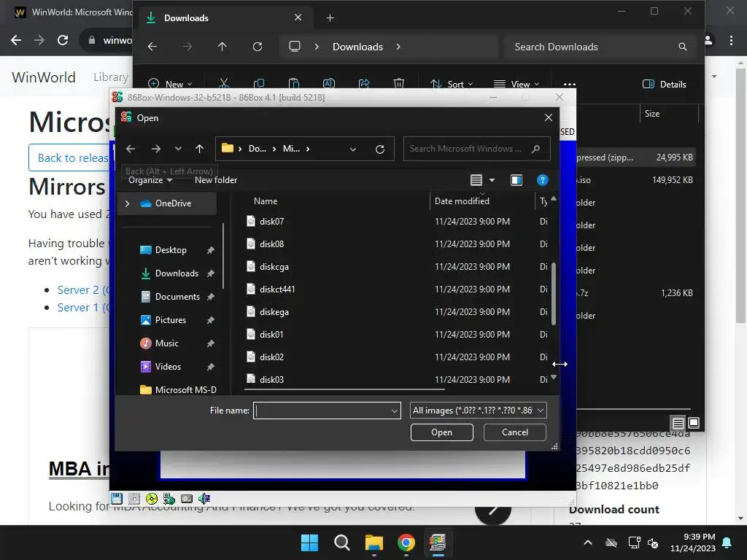Expand the address bar history dropdown
This screenshot has height=560, width=747.
tap(353, 149)
